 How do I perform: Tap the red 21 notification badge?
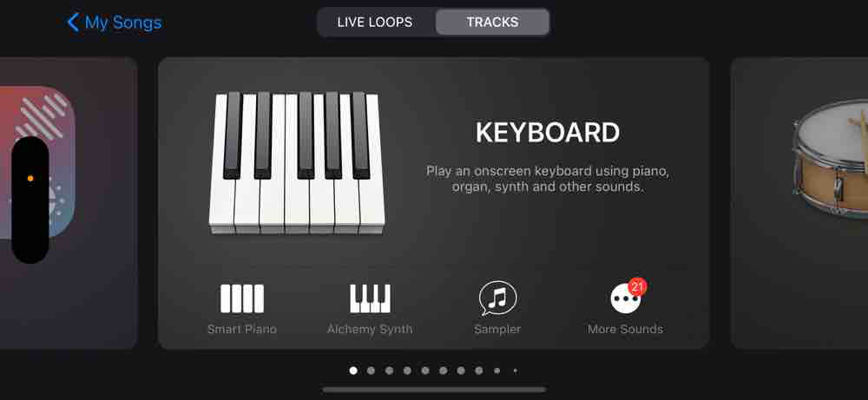point(638,286)
